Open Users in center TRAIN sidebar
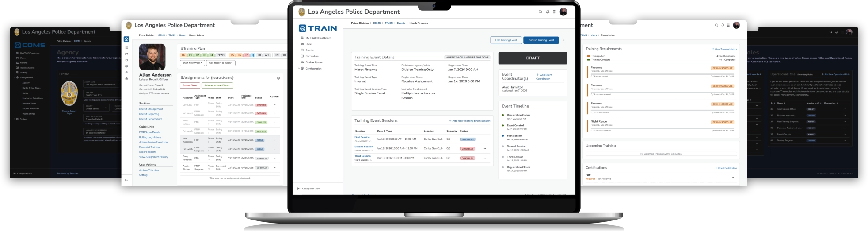This screenshot has width=868, height=232. (x=309, y=44)
